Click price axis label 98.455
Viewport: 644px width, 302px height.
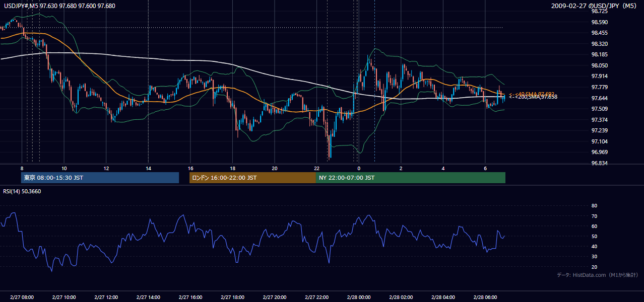(x=599, y=33)
